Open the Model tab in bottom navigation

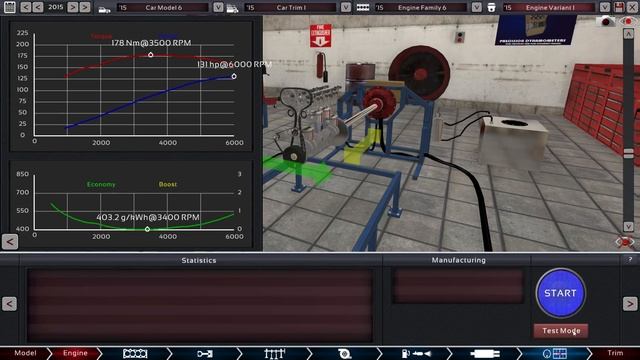point(24,353)
